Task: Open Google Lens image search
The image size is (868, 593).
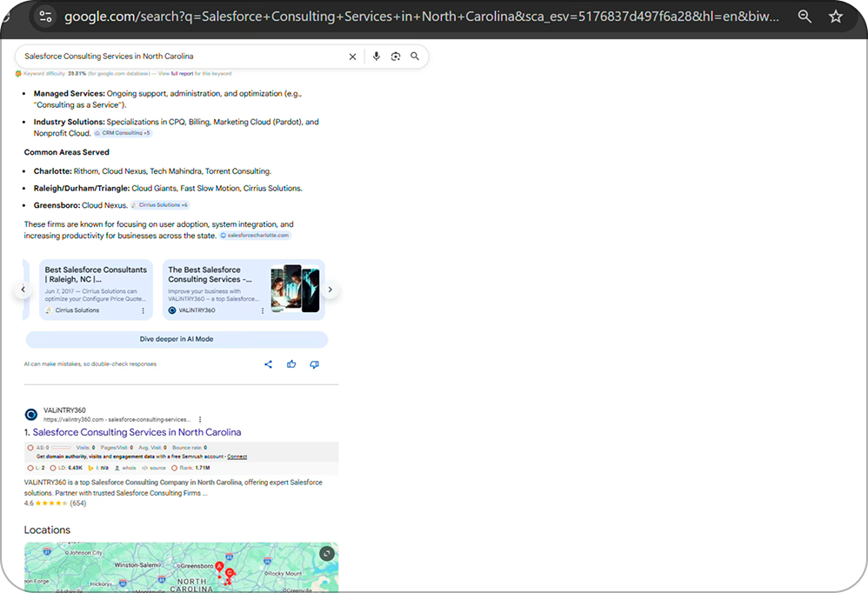Action: [x=395, y=57]
